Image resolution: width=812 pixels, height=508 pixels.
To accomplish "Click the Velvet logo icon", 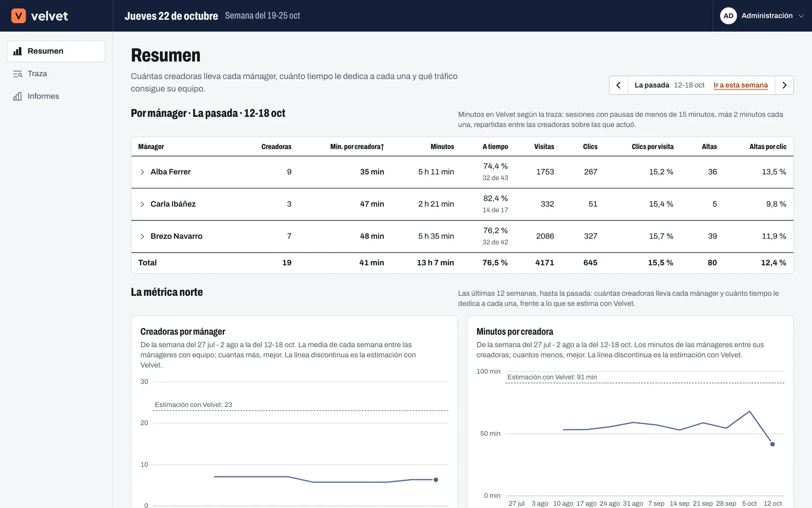I will pyautogui.click(x=18, y=16).
